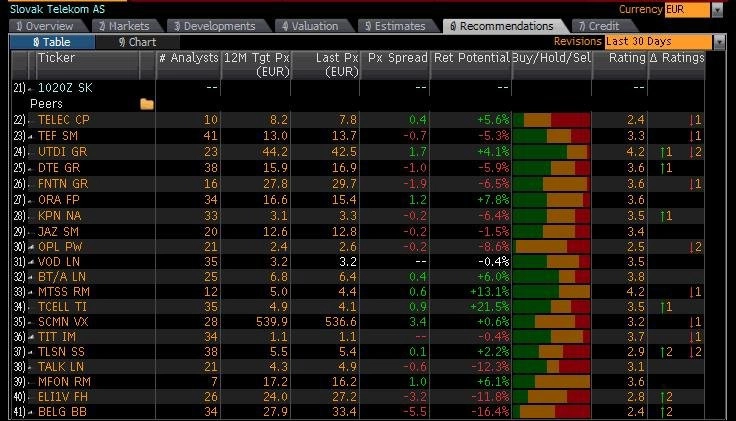Screen dimensions: 736x421
Task: Click TELEC CP downgrade arrow ↓1
Action: pos(695,120)
